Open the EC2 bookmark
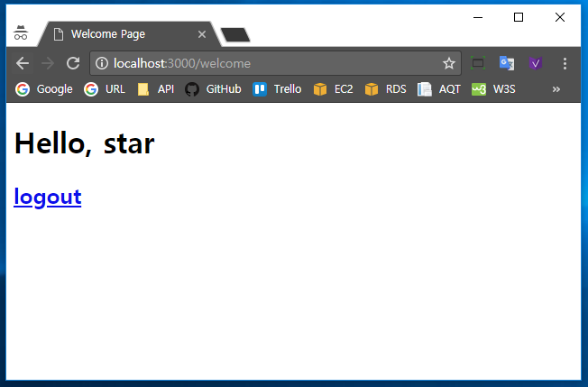 (x=333, y=89)
